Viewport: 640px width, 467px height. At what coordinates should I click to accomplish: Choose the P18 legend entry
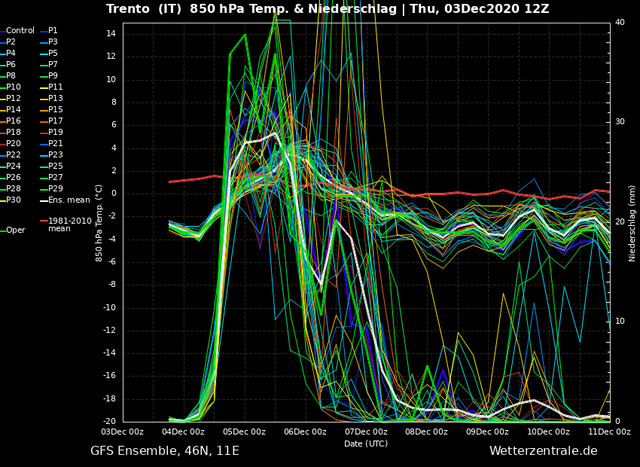tap(11, 132)
